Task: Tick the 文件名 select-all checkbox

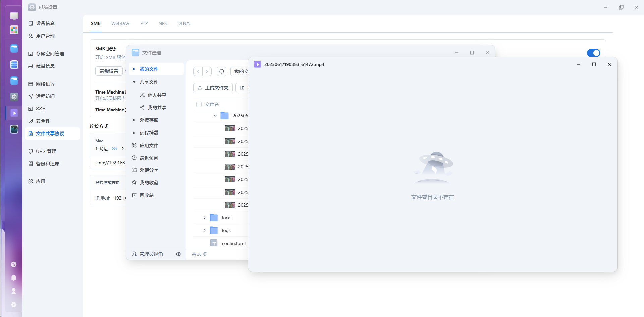Action: click(199, 104)
